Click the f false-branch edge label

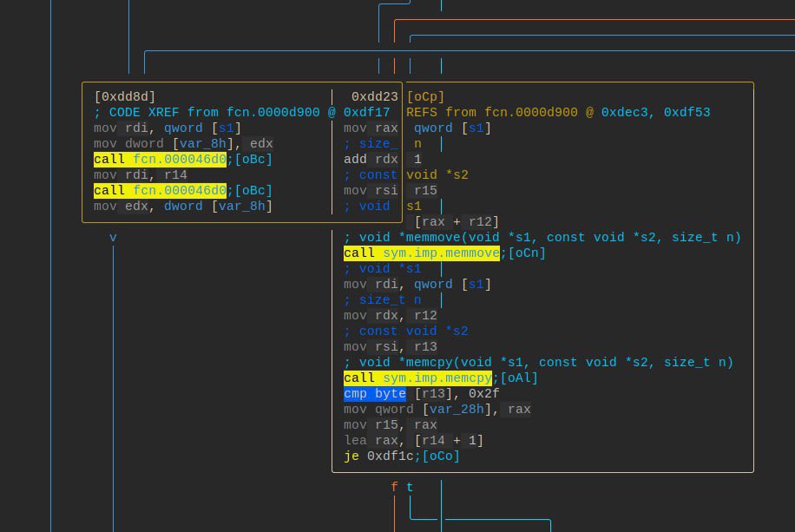pyautogui.click(x=395, y=487)
